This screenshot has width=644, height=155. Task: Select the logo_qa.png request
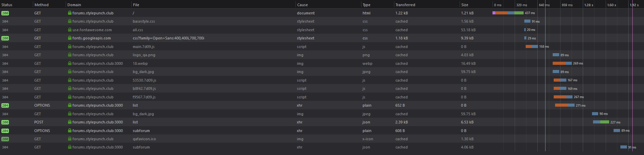point(322,55)
